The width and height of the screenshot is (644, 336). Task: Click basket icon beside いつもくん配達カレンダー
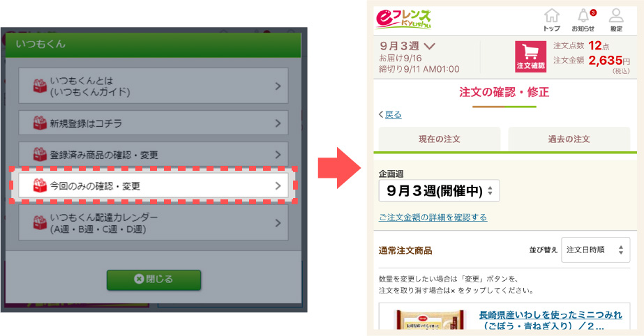(x=40, y=223)
